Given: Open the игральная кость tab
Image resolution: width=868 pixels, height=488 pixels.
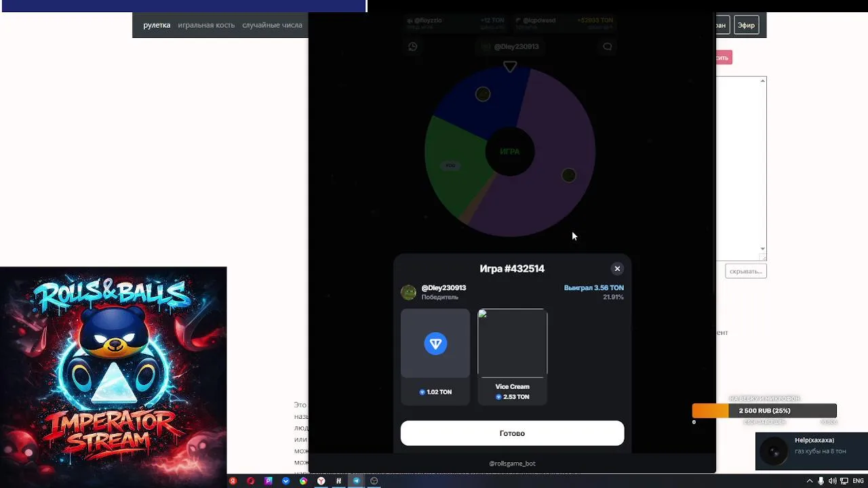Looking at the screenshot, I should click(206, 25).
